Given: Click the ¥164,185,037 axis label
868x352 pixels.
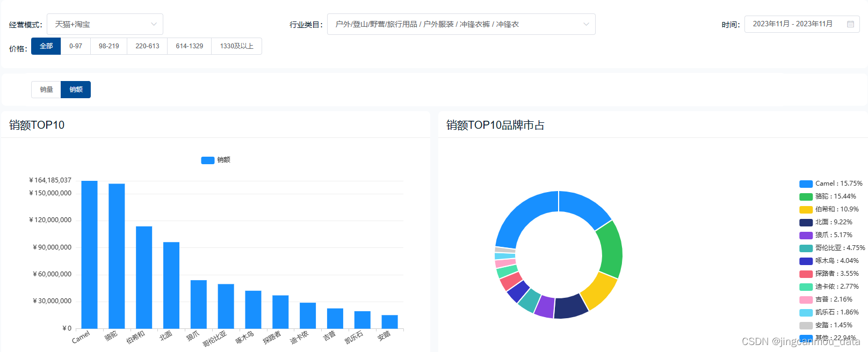Looking at the screenshot, I should point(50,180).
